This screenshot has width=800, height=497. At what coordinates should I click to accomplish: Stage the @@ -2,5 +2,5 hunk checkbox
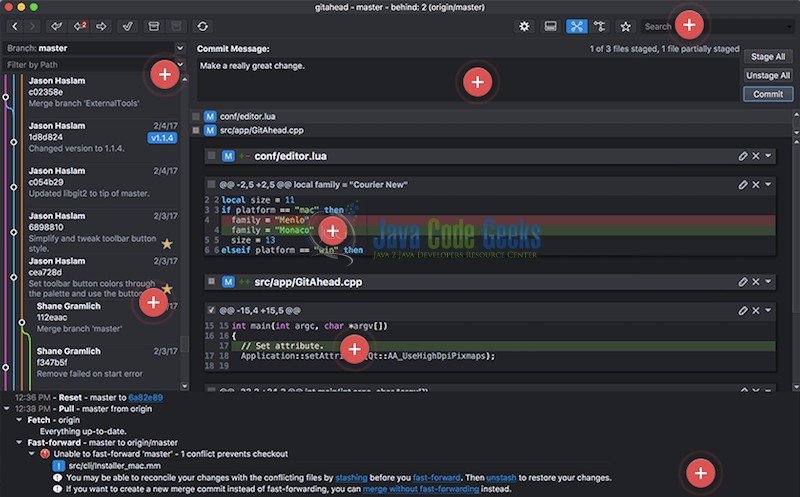tap(211, 184)
